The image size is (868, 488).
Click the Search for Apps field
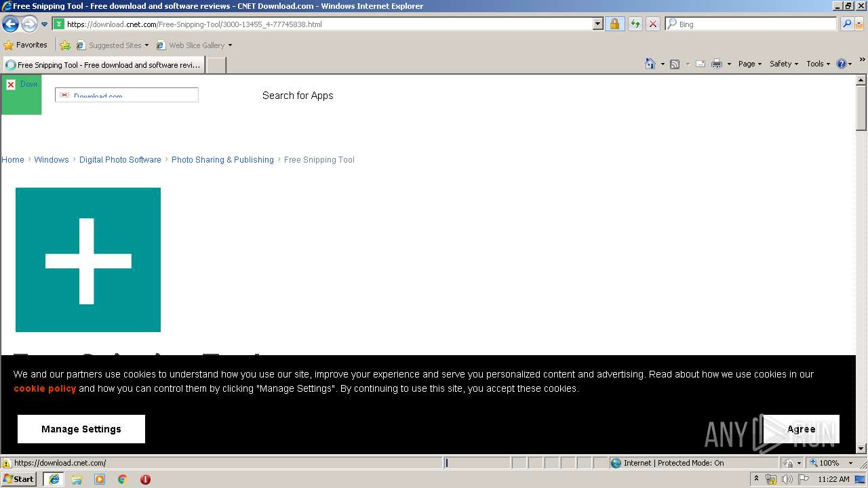tap(298, 96)
